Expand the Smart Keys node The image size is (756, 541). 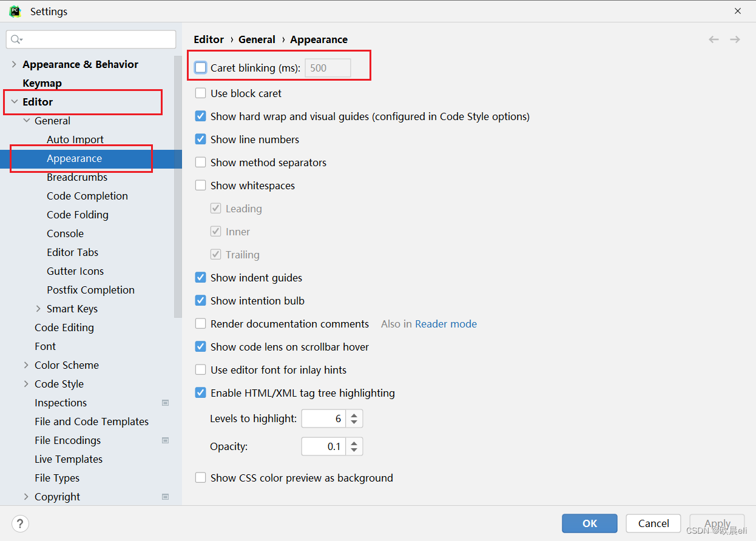pos(38,309)
